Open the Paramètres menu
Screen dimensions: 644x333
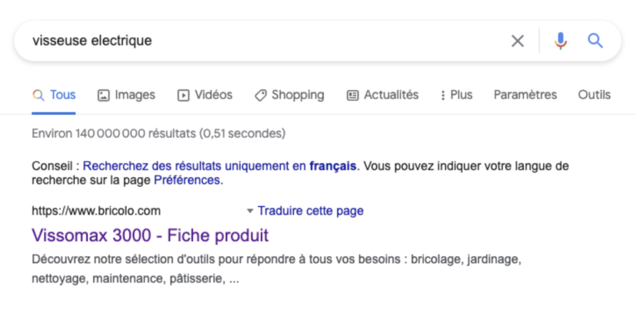(x=525, y=95)
